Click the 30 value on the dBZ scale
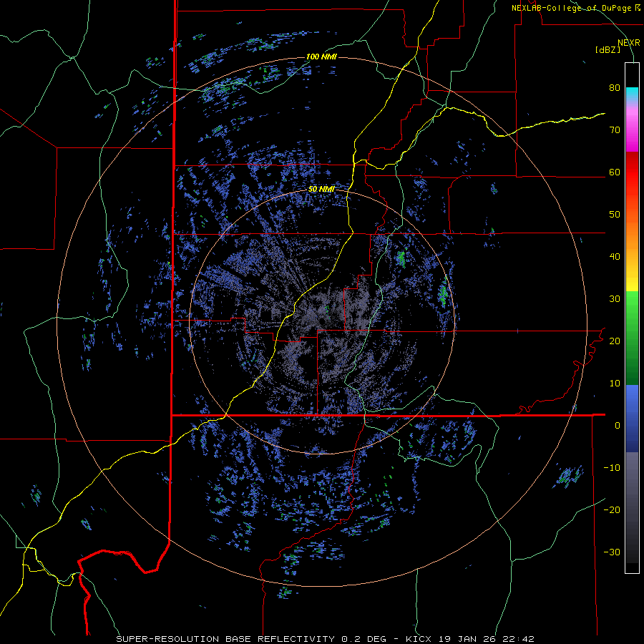Viewport: 644px width, 644px height. pyautogui.click(x=615, y=298)
